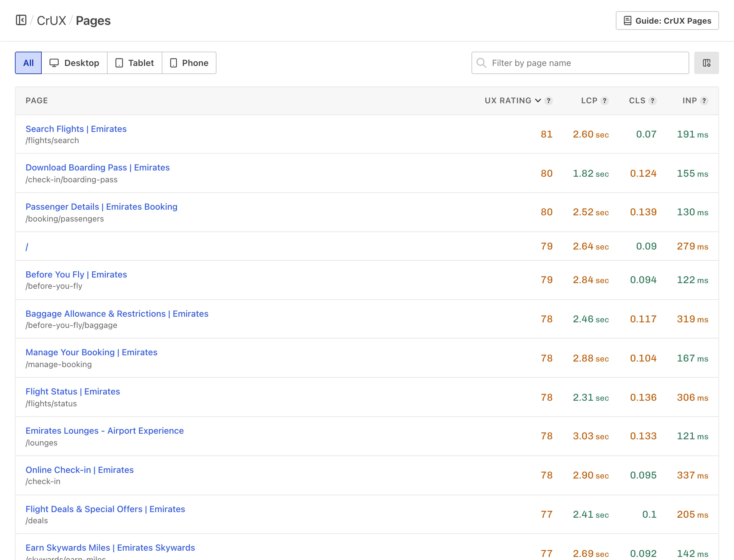Click the Pages breadcrumb title
Image resolution: width=734 pixels, height=560 pixels.
tap(93, 20)
